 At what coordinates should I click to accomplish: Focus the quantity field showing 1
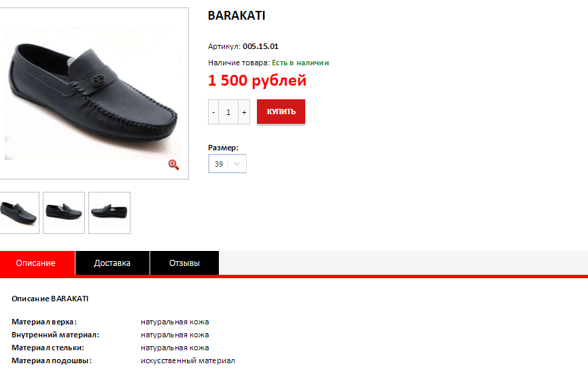pyautogui.click(x=228, y=112)
